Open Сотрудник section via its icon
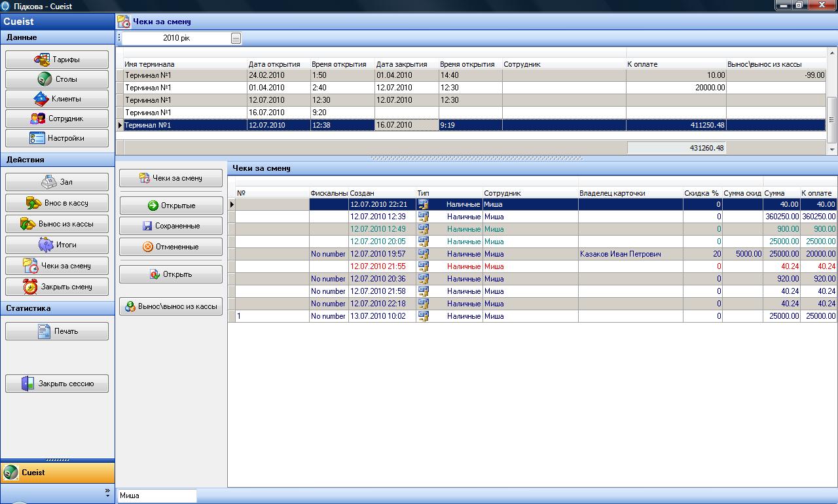The width and height of the screenshot is (838, 504). click(38, 118)
